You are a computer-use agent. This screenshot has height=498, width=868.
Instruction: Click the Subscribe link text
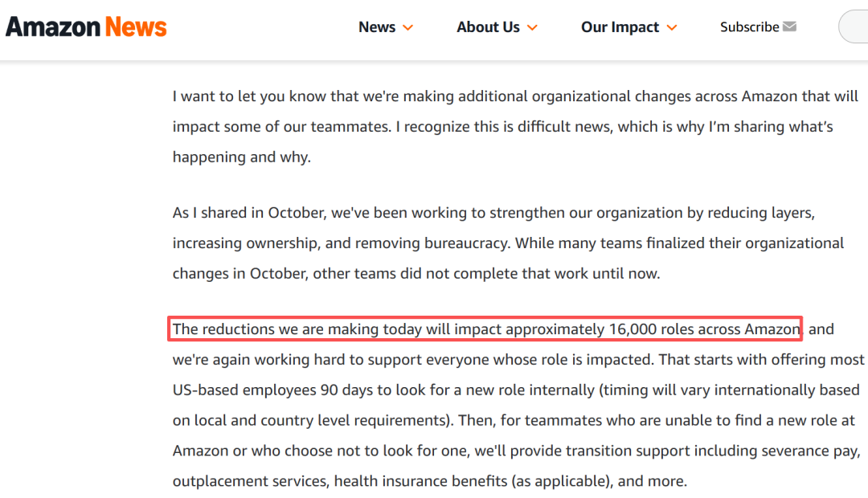[749, 27]
